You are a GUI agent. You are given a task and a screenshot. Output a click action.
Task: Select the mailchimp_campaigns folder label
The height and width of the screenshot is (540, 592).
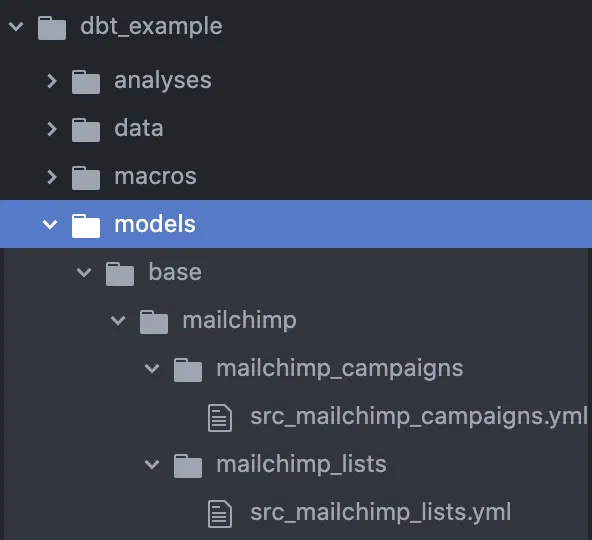340,369
